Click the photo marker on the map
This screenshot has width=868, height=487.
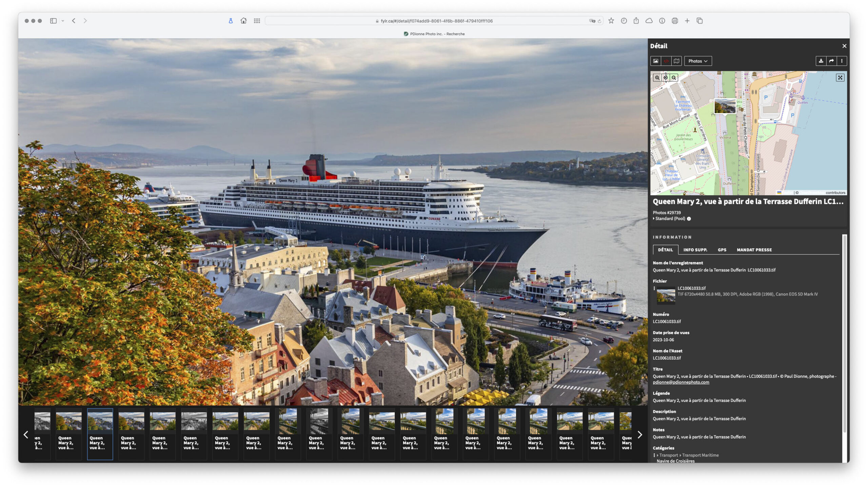725,106
